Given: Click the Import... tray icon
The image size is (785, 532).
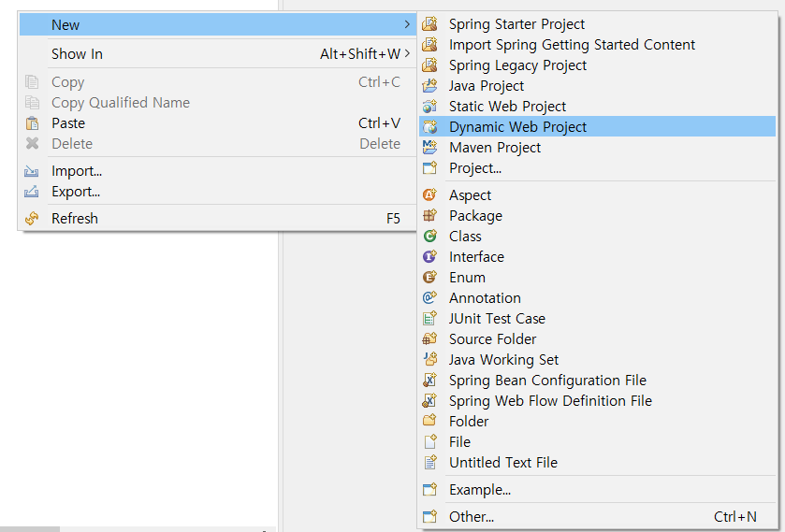Looking at the screenshot, I should click(x=32, y=171).
